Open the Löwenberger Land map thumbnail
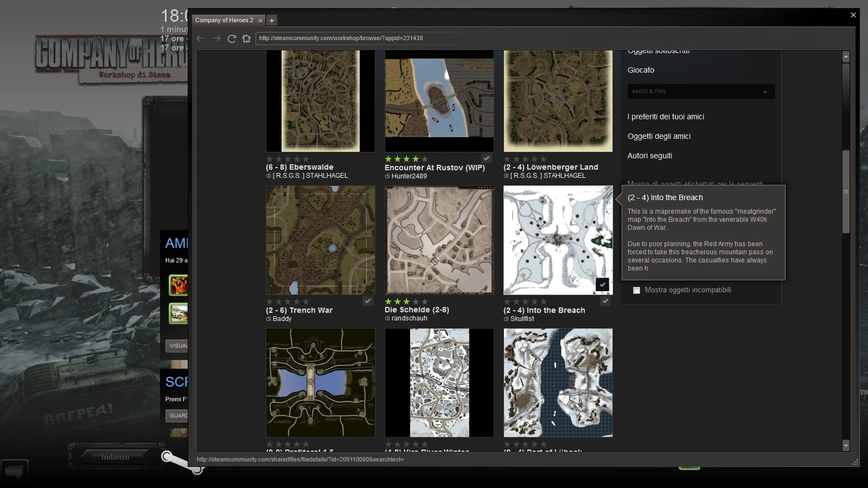Screen dimensions: 868x488 pos(558,101)
